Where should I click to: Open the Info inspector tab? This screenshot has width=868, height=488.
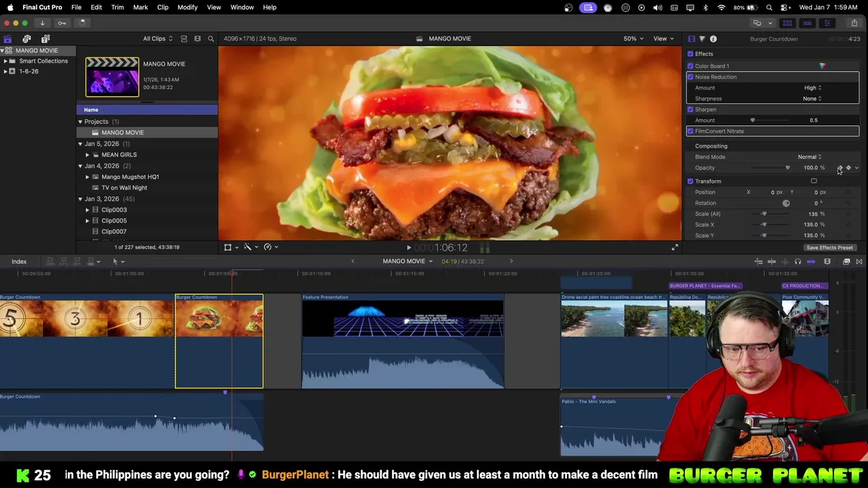tap(713, 39)
